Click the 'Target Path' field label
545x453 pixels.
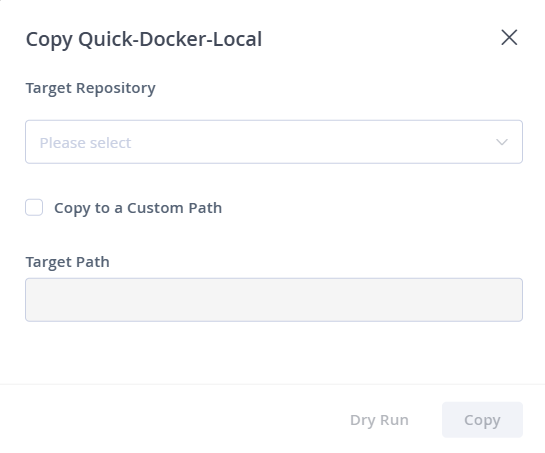coord(67,262)
